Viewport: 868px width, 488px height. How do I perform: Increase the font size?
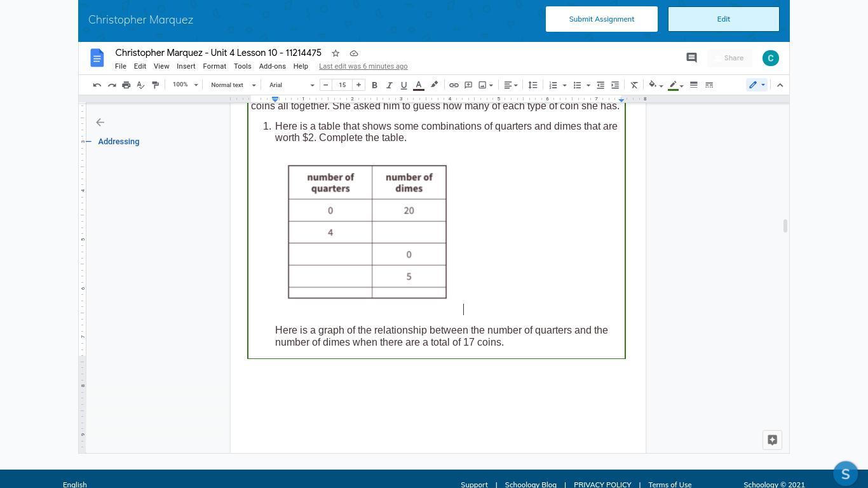coord(359,85)
